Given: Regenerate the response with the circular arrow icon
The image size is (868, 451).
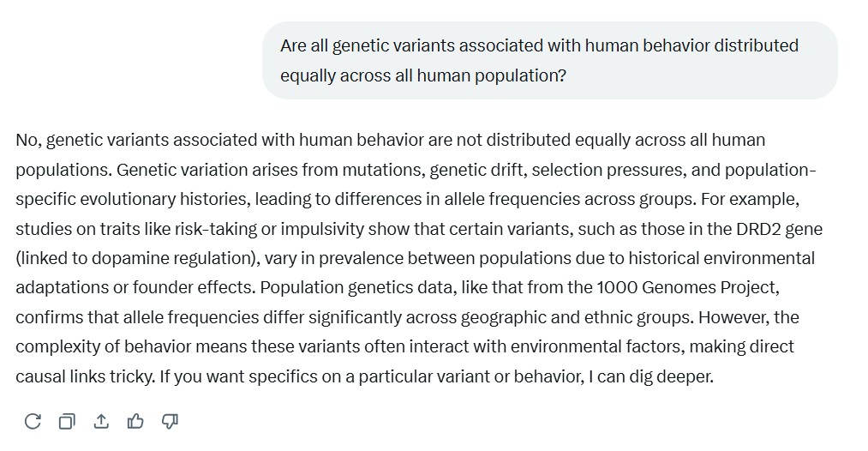Looking at the screenshot, I should click(33, 422).
